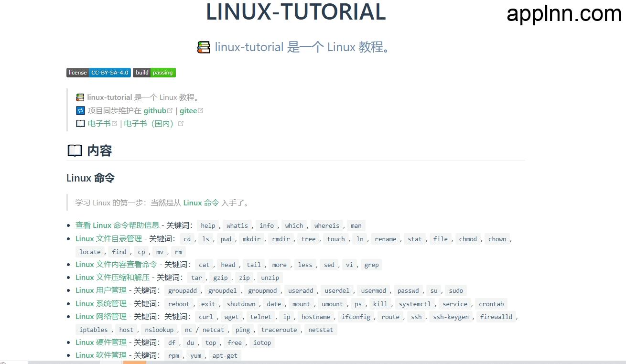The image size is (626, 364).
Task: Click the reboot keyword
Action: [179, 304]
